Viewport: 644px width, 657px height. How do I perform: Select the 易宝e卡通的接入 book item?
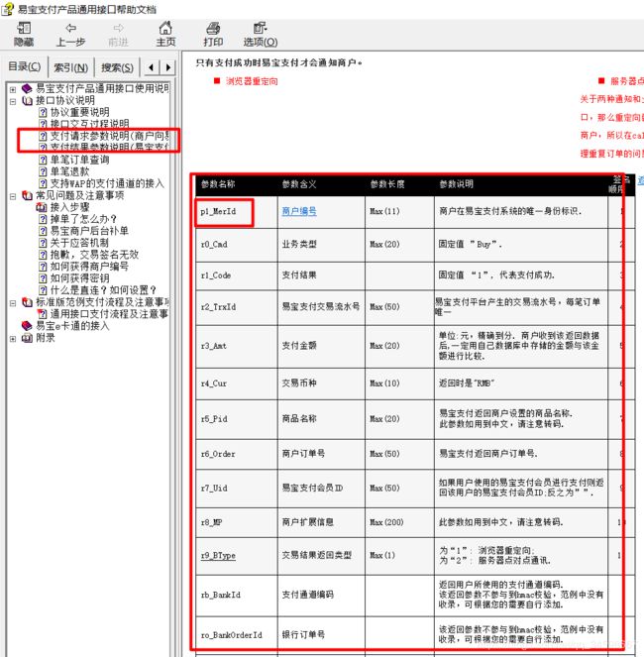[72, 326]
